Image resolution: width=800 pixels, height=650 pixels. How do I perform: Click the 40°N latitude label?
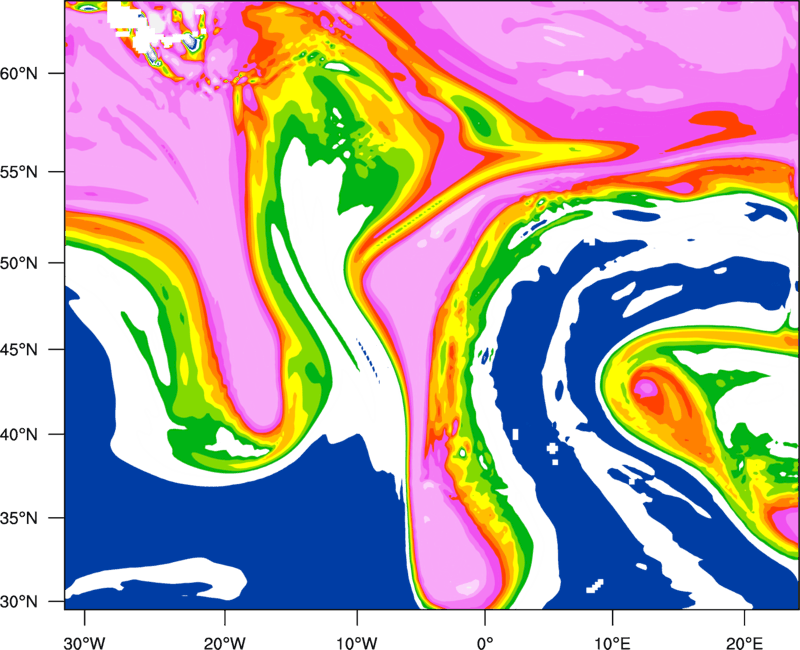(19, 435)
